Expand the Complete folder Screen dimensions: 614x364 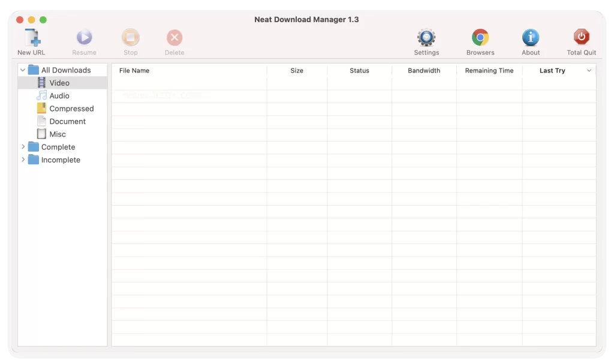[23, 147]
